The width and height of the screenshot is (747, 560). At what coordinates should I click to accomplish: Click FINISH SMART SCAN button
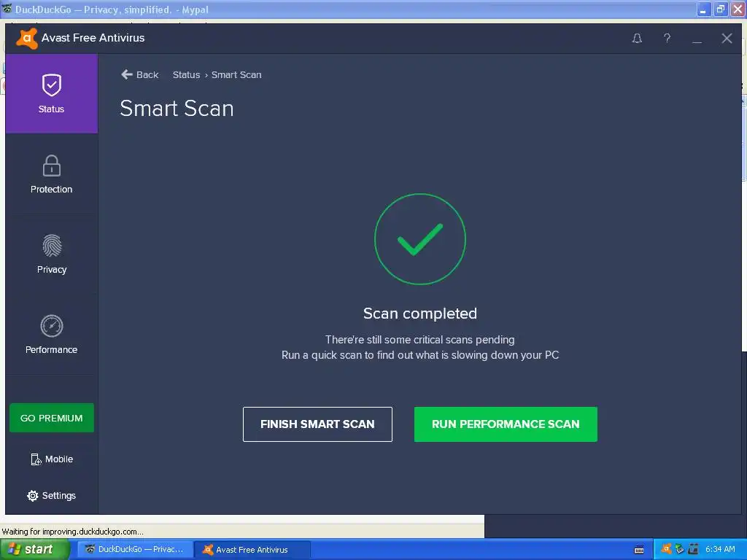(x=317, y=424)
